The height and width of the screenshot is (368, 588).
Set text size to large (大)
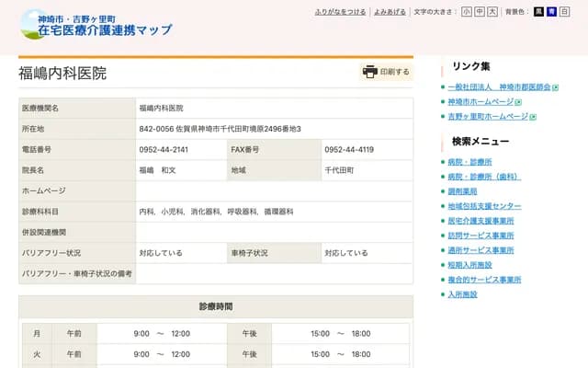492,12
